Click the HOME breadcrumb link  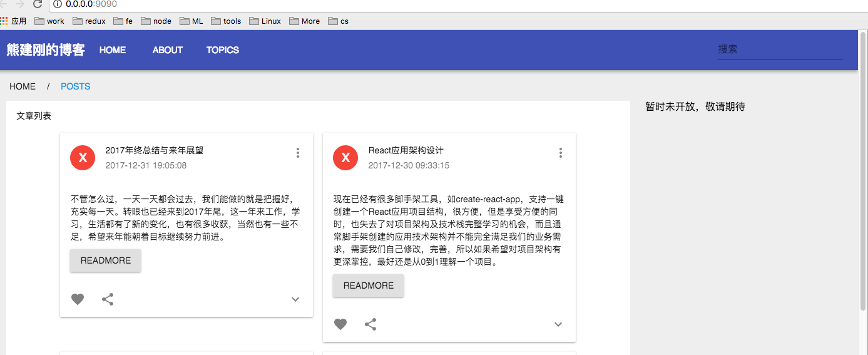[23, 86]
